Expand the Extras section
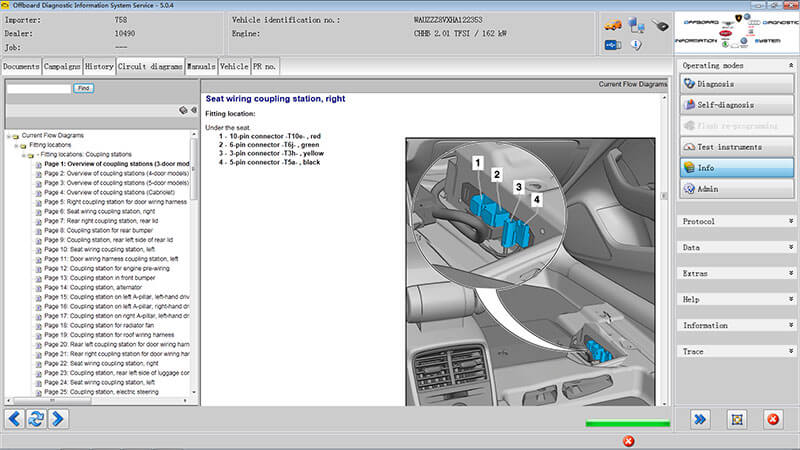The height and width of the screenshot is (450, 800). click(791, 273)
